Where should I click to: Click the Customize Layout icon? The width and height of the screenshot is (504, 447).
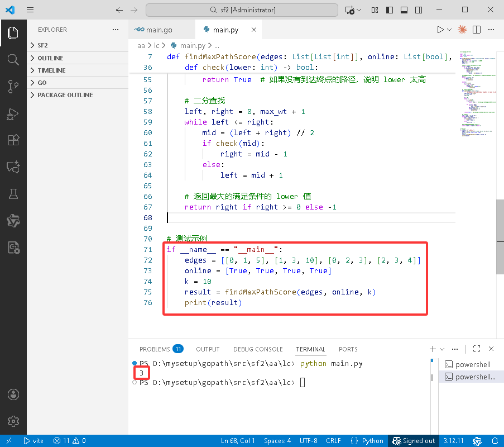coord(375,10)
